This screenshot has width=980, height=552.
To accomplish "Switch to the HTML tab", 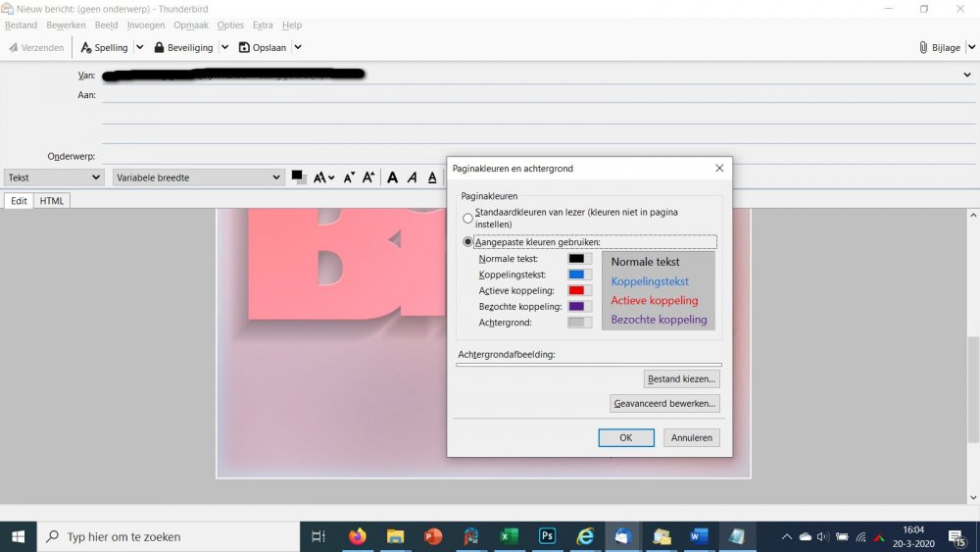I will (x=52, y=201).
